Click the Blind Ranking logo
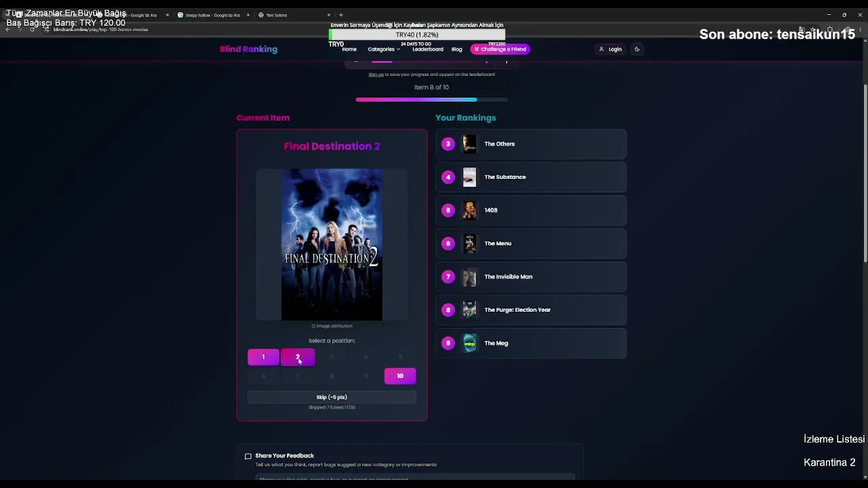Viewport: 868px width, 488px height. [248, 49]
